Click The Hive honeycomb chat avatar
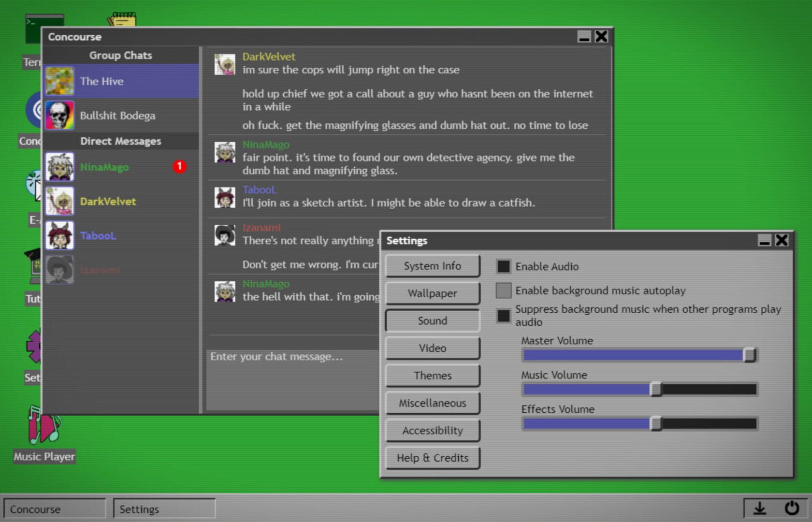Image resolution: width=812 pixels, height=522 pixels. (59, 80)
